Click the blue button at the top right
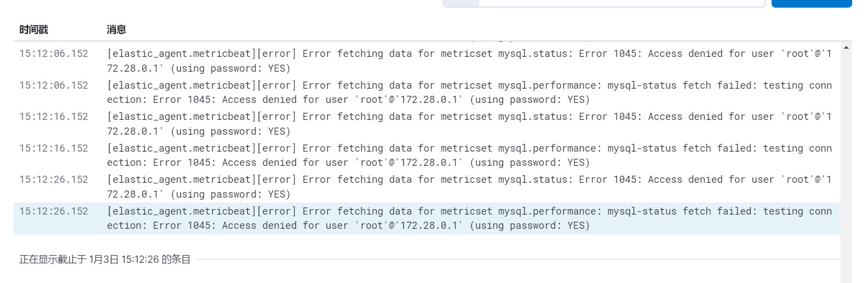This screenshot has width=868, height=283. tap(811, 3)
